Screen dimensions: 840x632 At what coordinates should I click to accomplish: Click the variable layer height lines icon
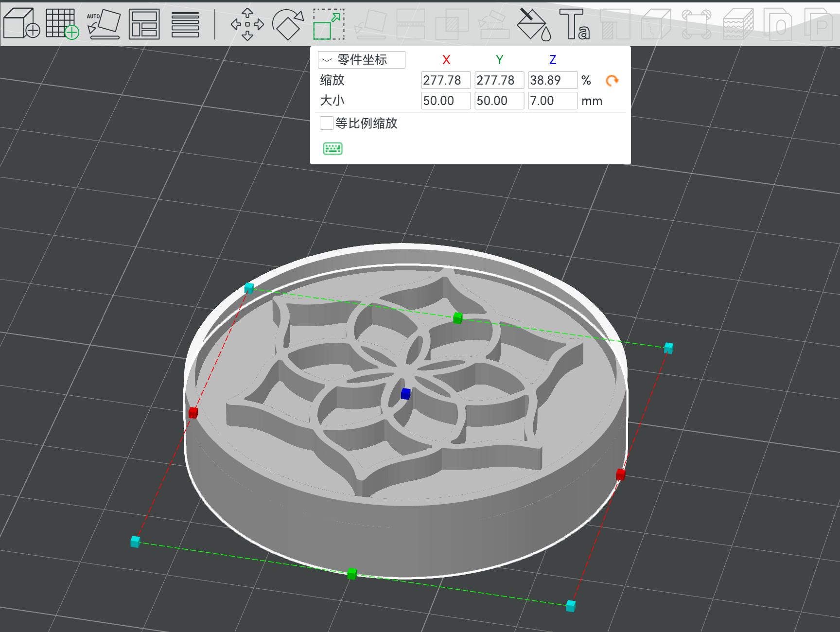point(185,24)
